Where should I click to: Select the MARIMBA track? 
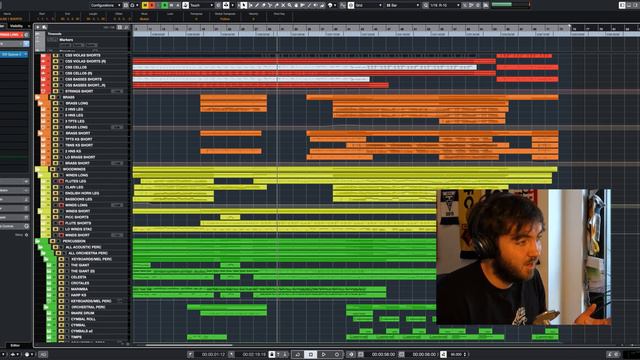pos(80,289)
